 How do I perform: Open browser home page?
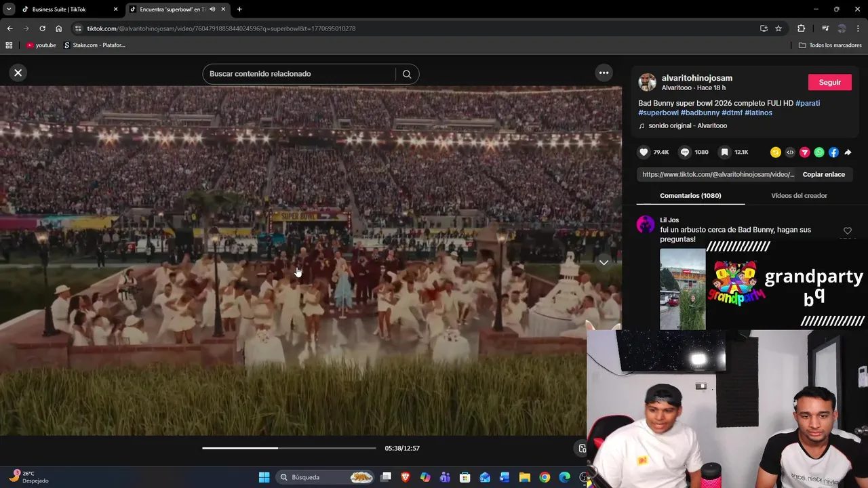point(58,28)
